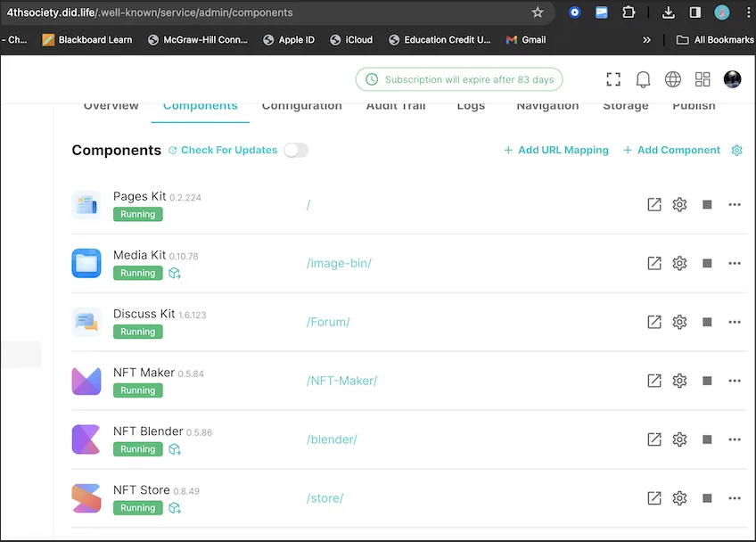Switch to the Navigation tab

coord(547,106)
